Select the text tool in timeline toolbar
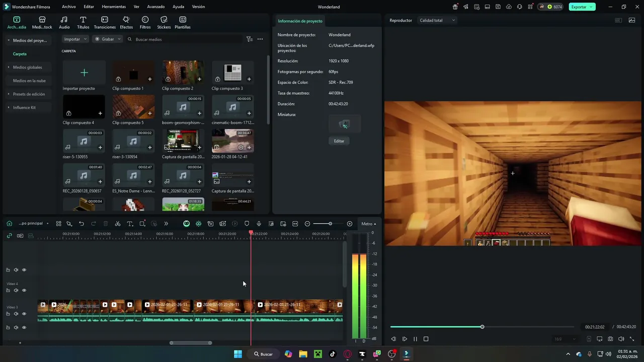Viewport: 644px width, 362px height. 130,224
